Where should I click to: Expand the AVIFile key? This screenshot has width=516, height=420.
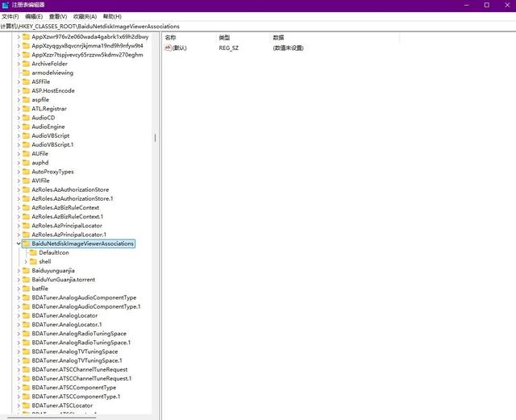(x=19, y=181)
